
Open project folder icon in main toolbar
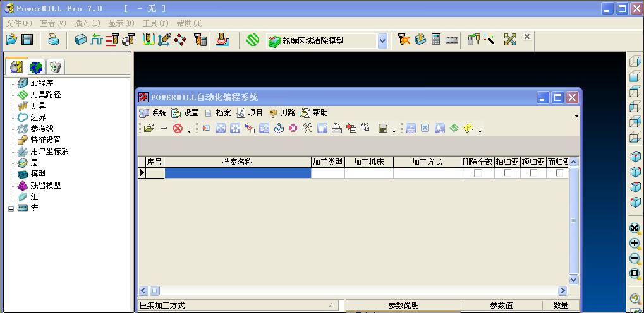coord(11,40)
